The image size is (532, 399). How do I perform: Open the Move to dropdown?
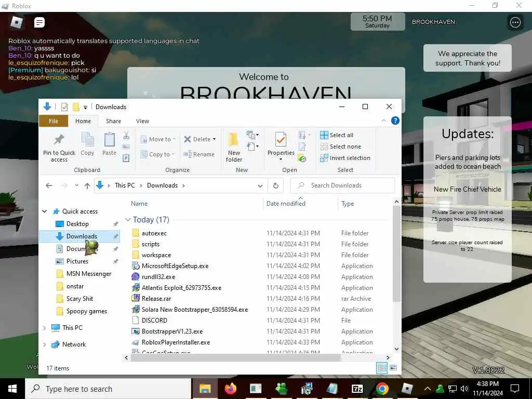[x=158, y=139]
